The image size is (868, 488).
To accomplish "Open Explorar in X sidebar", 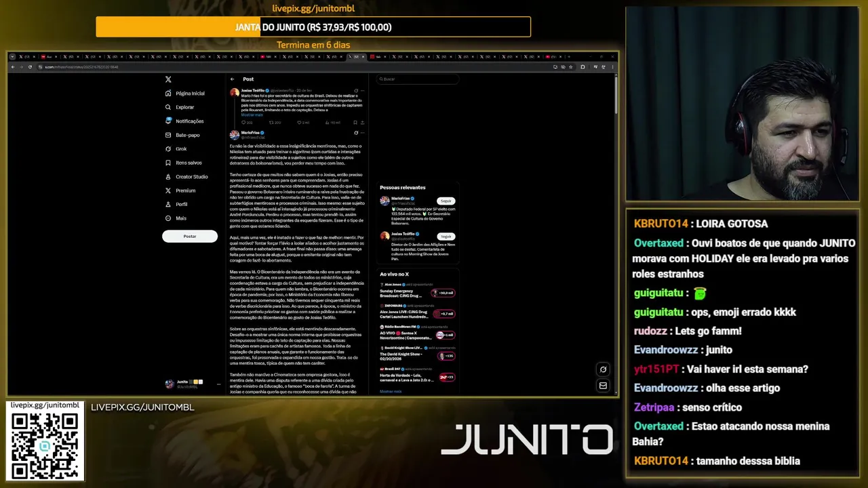I will pos(180,107).
